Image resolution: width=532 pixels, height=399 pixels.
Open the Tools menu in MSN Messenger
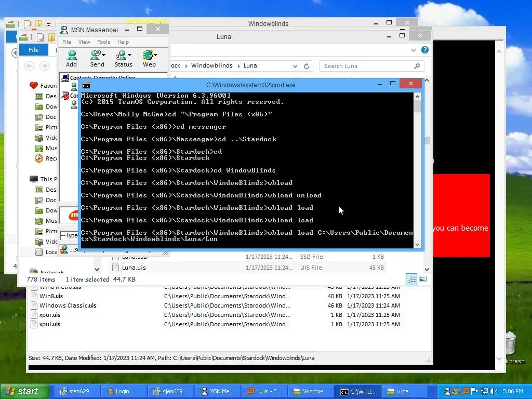pos(103,42)
